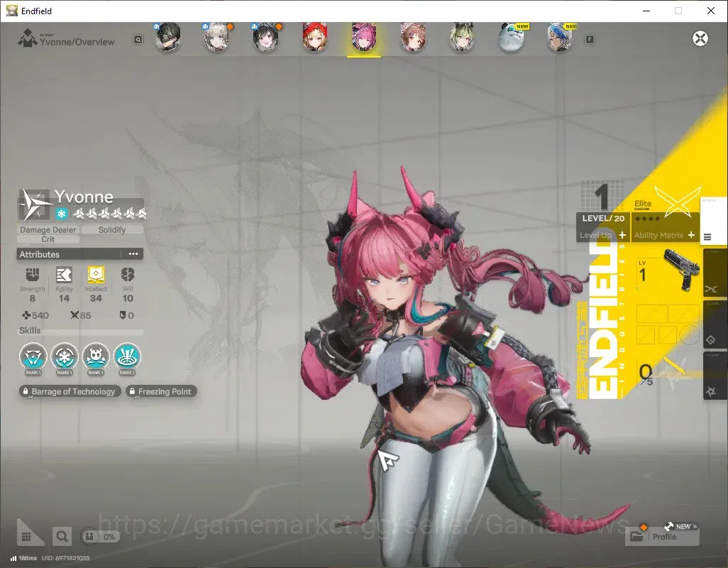Select the pink-haired Yvonne portrait

click(x=364, y=38)
